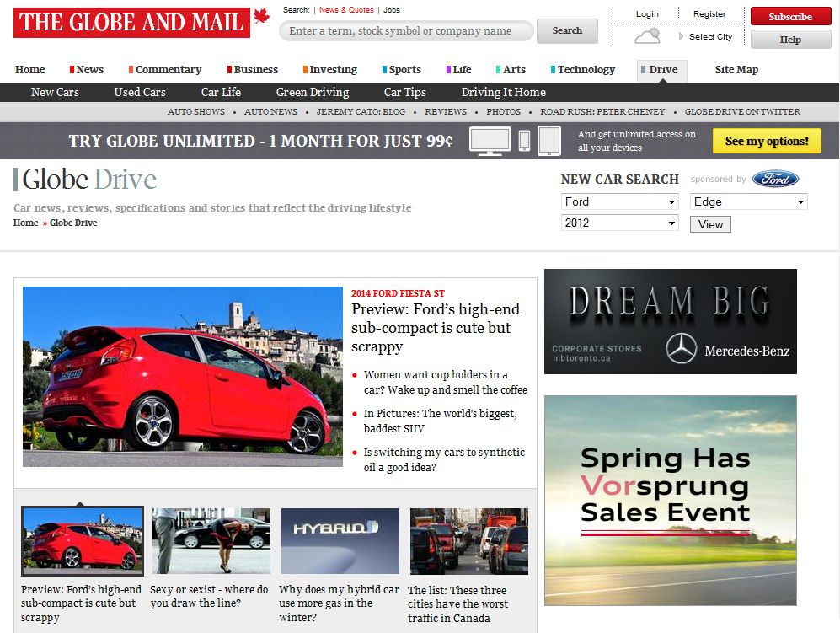Open the Auto News link

[x=270, y=111]
